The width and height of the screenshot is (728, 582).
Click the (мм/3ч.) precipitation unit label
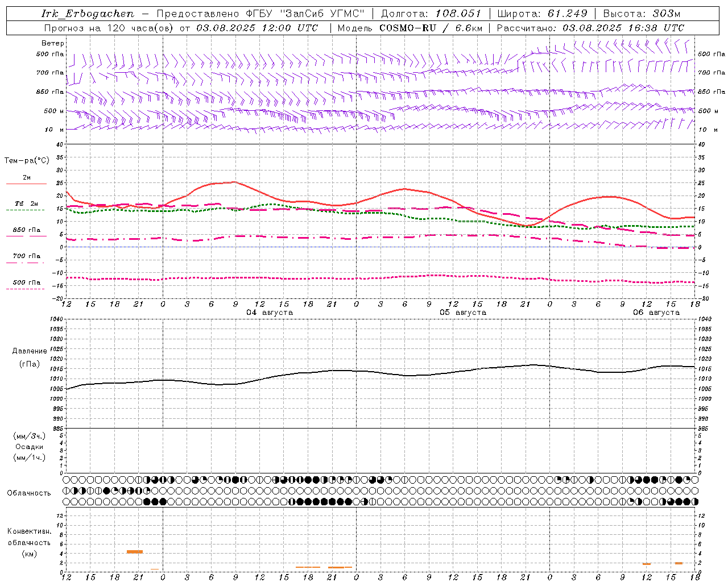click(30, 436)
